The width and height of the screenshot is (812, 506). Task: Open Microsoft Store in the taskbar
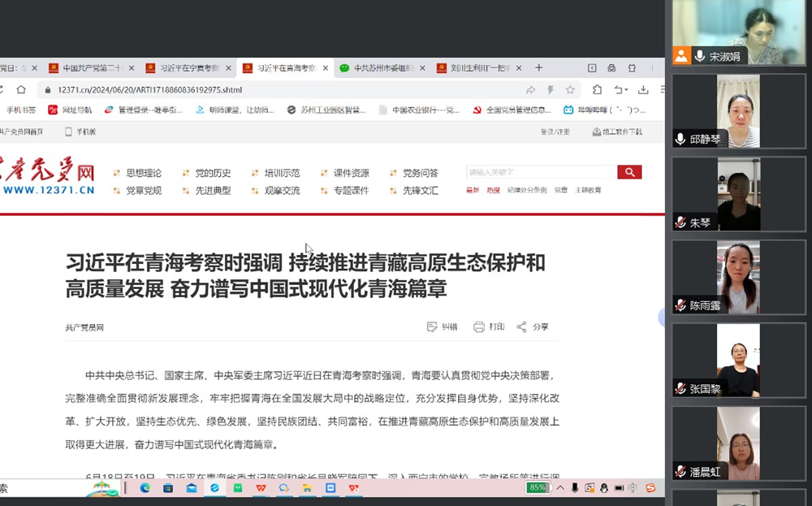[168, 488]
